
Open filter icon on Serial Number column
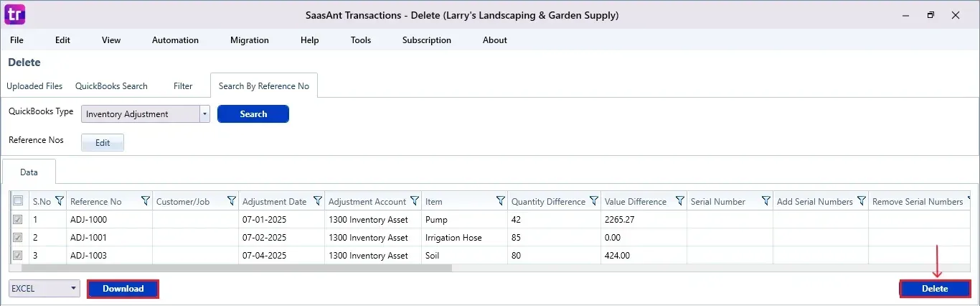(766, 201)
